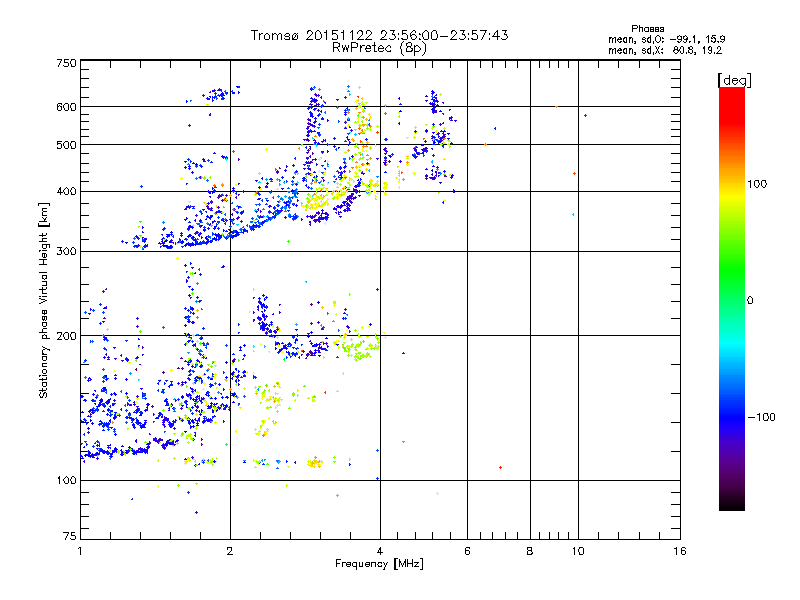Click the '[deg]' colorbar unit label
The width and height of the screenshot is (800, 600).
(734, 80)
